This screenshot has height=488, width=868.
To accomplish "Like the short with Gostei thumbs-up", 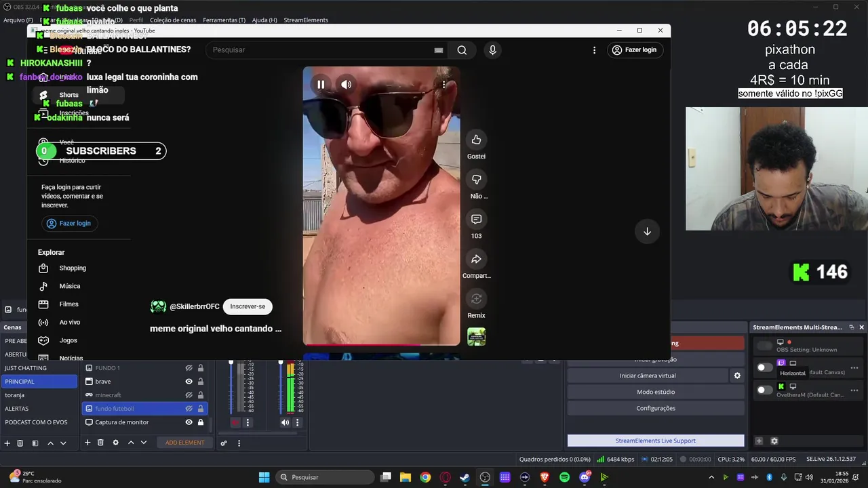I will click(476, 140).
